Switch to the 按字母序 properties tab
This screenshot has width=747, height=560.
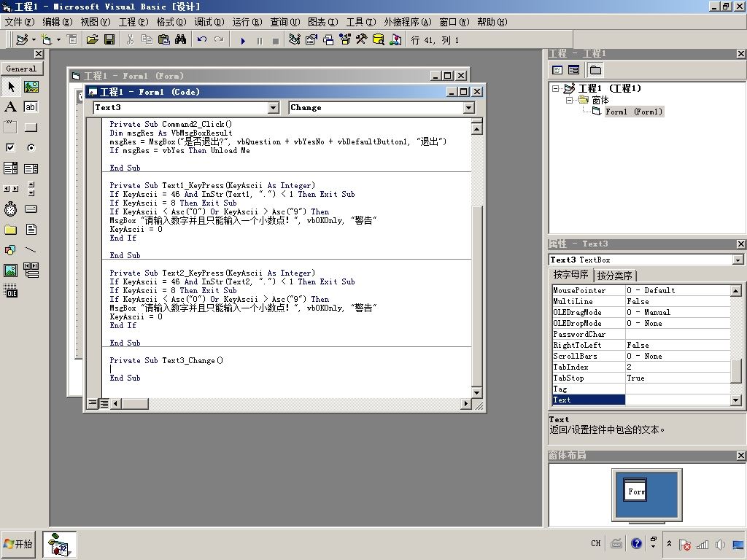570,275
